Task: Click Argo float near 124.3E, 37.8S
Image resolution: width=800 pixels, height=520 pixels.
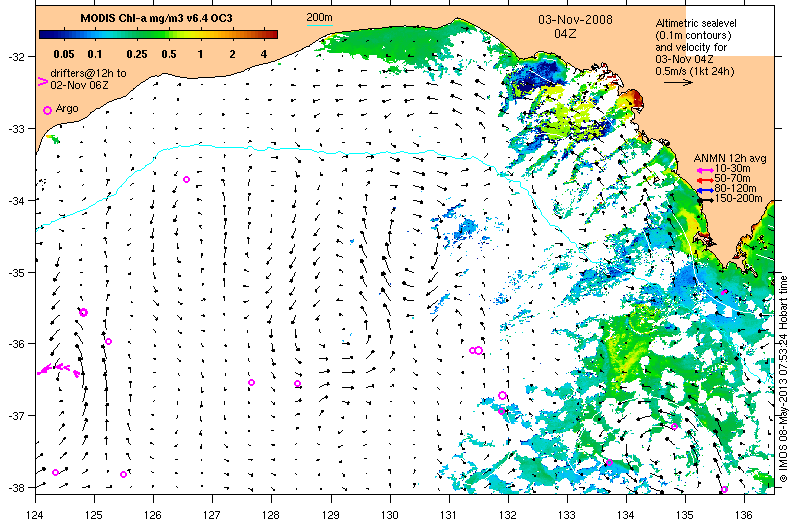Action: 56,473
